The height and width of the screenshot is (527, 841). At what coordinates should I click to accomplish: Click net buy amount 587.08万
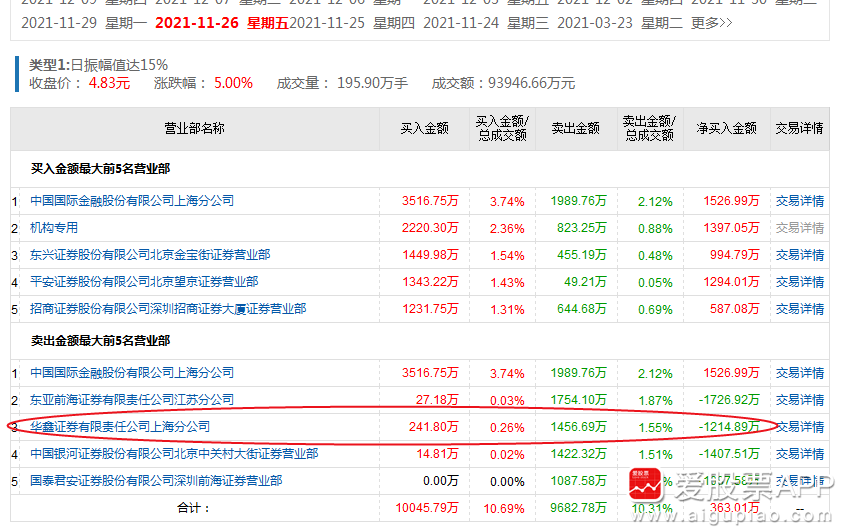click(x=735, y=309)
